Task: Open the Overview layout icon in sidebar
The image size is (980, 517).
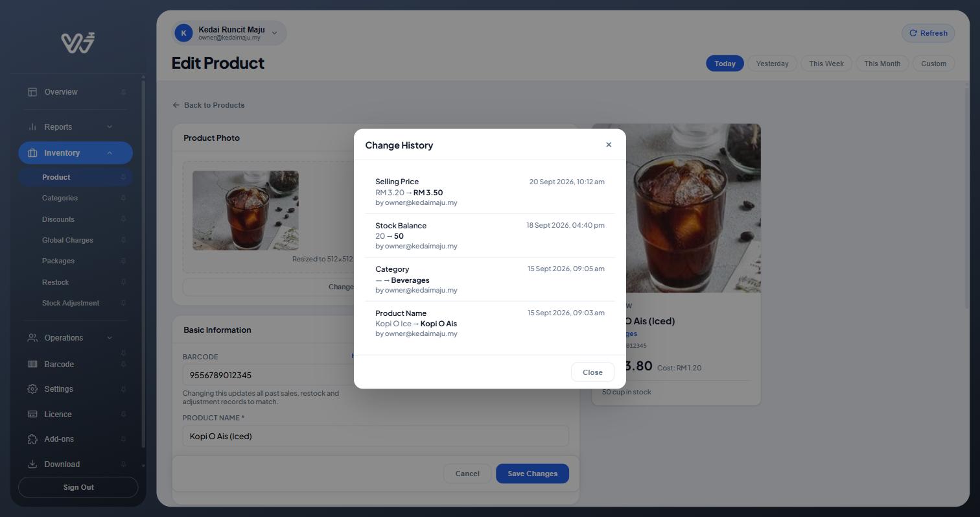Action: (x=32, y=92)
